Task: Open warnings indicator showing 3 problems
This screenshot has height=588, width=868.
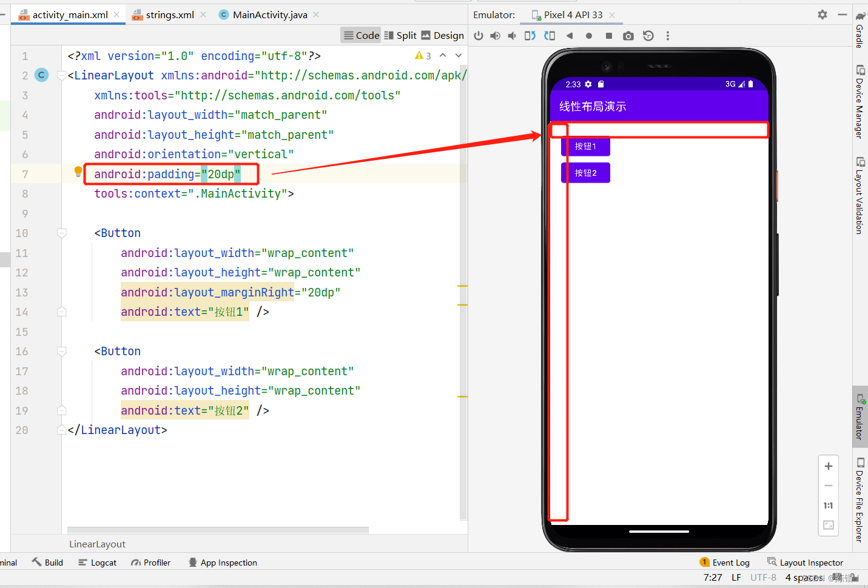Action: point(423,56)
